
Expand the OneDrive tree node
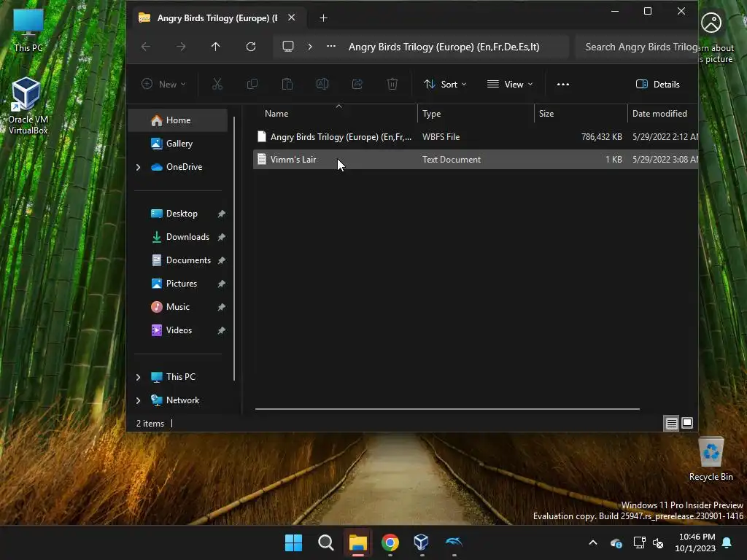[x=138, y=167]
